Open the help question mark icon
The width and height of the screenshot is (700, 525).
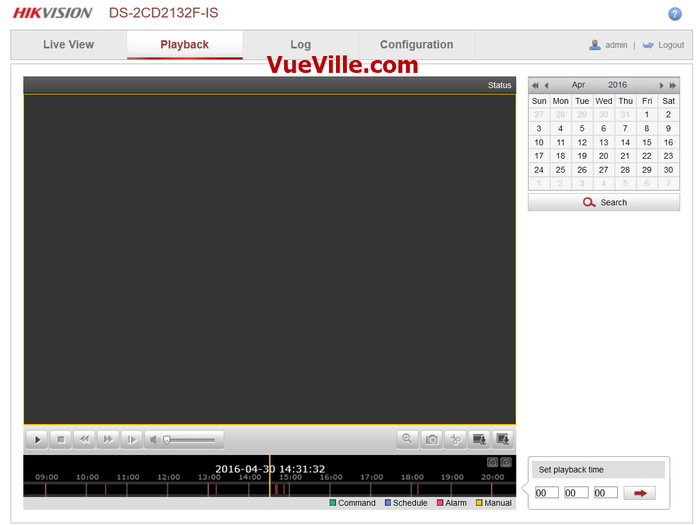pos(675,13)
